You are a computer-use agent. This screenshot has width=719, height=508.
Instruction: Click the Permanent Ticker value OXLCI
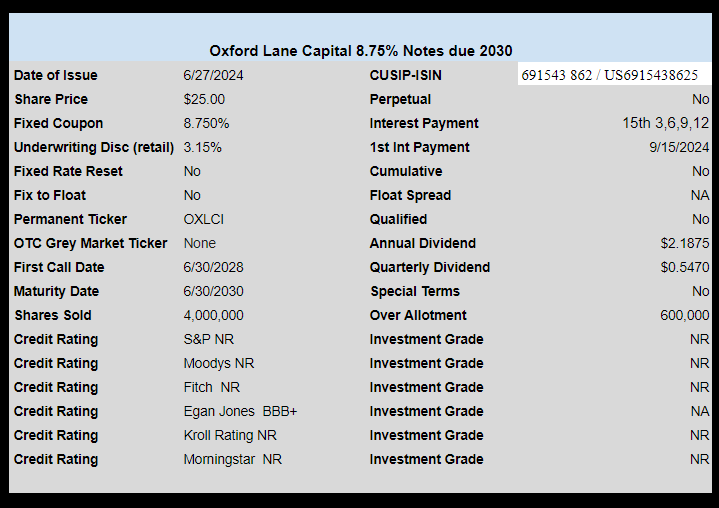click(x=204, y=219)
